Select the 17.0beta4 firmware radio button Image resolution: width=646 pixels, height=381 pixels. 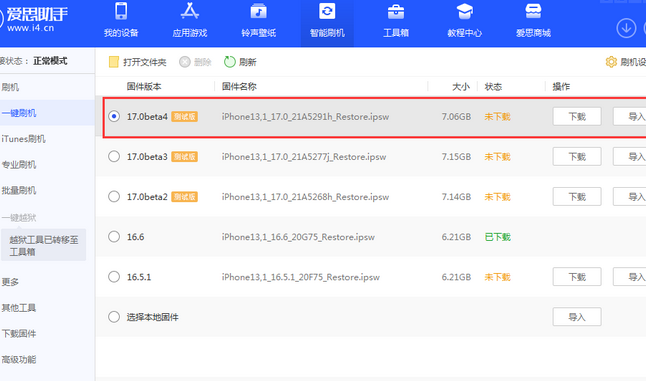pyautogui.click(x=114, y=117)
